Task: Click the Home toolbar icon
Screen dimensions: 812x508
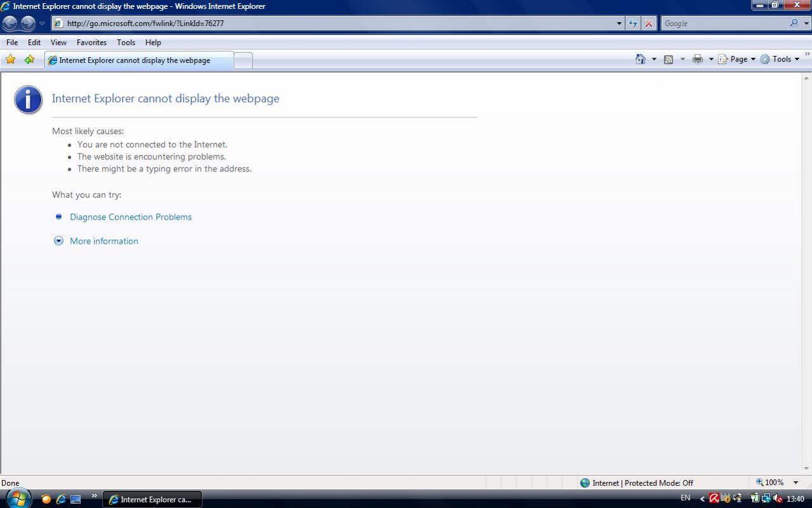Action: [x=641, y=59]
